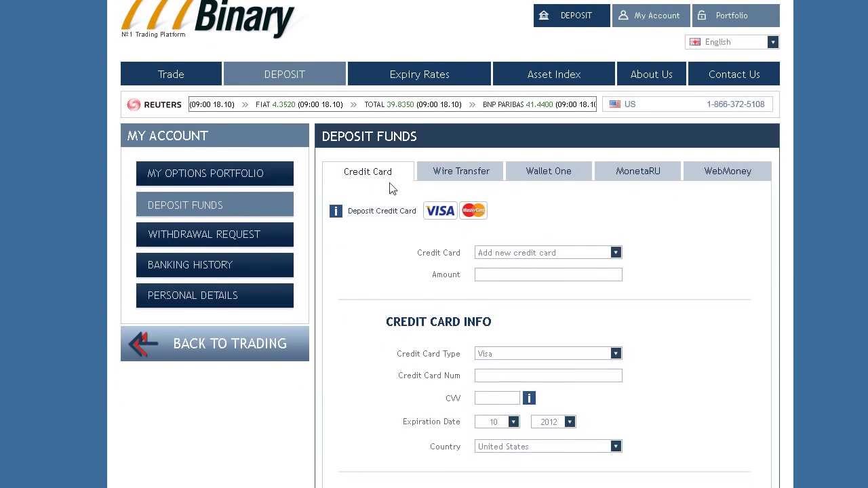Click the CVV info icon

[x=529, y=398]
